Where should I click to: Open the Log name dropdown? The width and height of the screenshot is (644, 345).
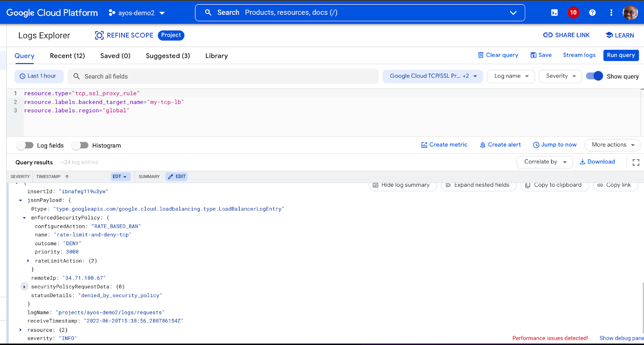click(511, 76)
